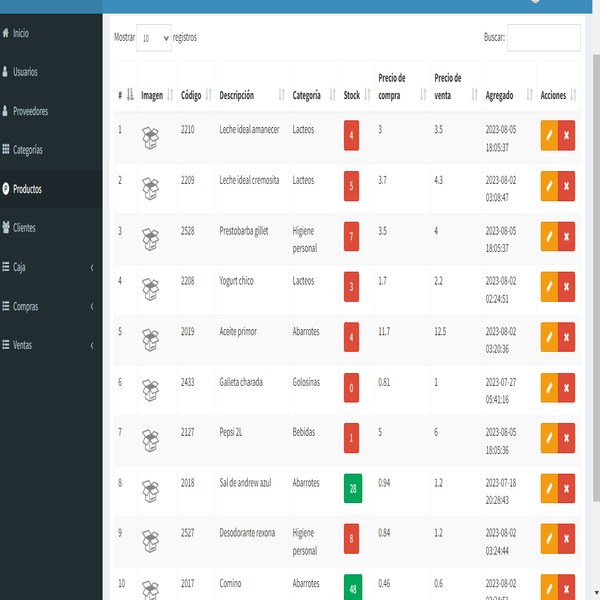Expand the Compras submenu

pos(51,306)
